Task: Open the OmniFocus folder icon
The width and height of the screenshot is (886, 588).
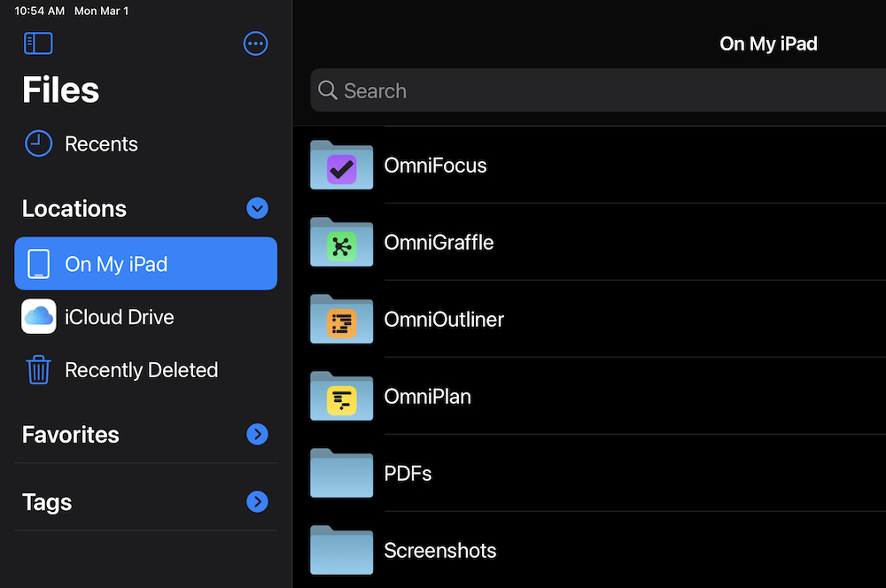Action: click(x=341, y=166)
